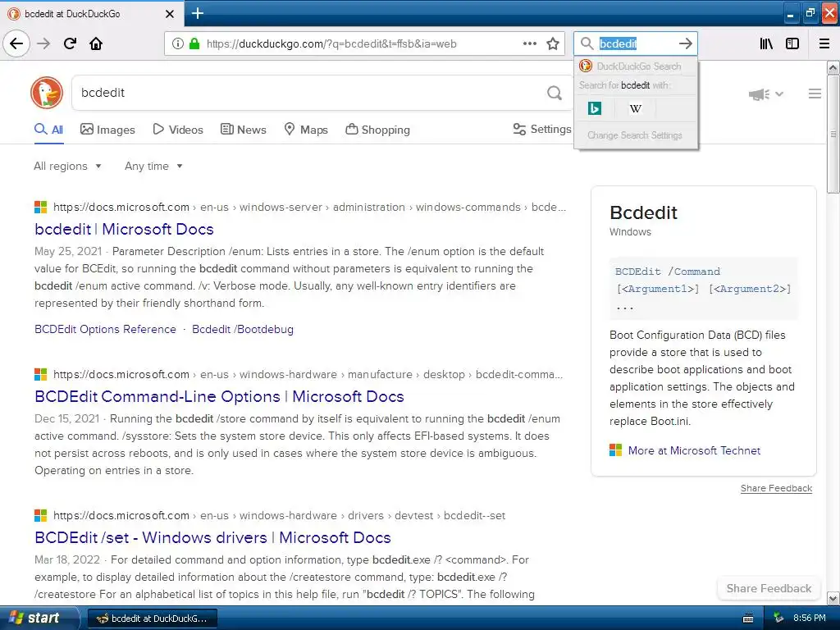Screen dimensions: 840x630
Task: Open the DuckDuckGo page side menu
Action: tap(815, 94)
